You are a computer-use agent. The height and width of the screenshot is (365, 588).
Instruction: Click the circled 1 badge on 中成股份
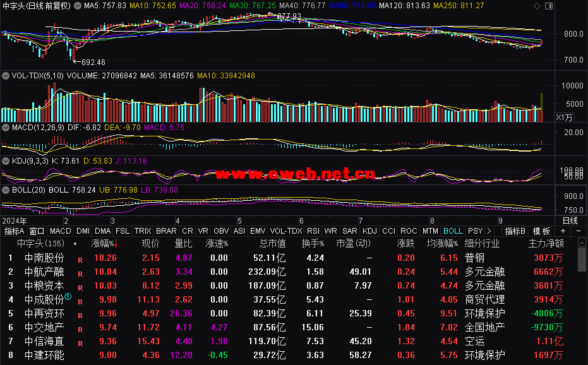click(x=68, y=297)
